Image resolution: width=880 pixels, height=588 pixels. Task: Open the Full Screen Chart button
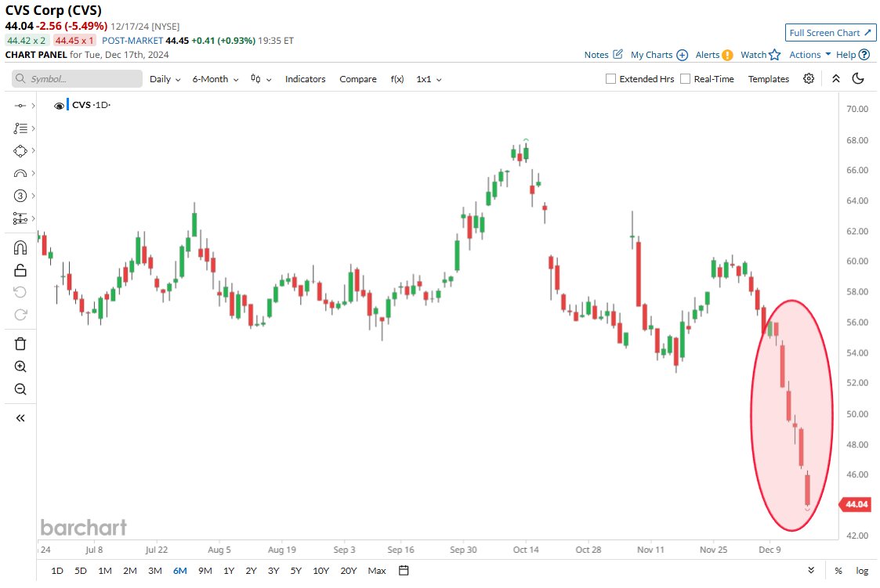click(830, 33)
